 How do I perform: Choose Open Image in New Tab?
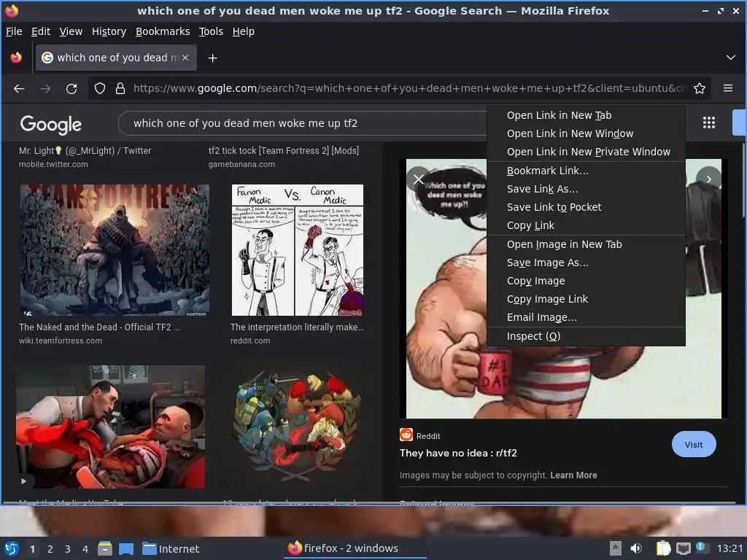586,244
